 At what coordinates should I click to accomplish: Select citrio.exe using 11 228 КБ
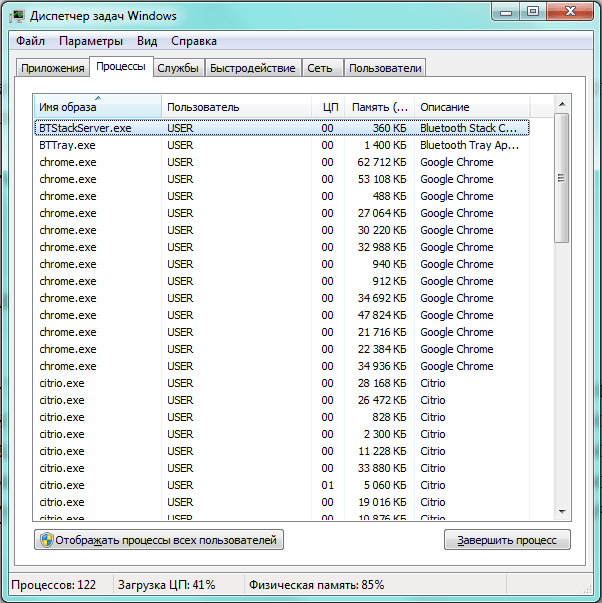click(x=282, y=451)
